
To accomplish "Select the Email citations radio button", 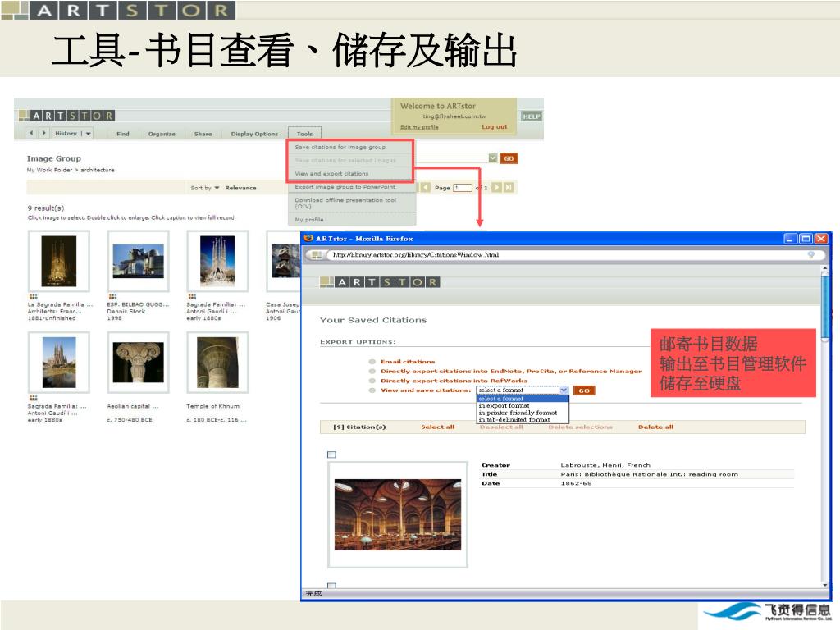I will (x=372, y=362).
